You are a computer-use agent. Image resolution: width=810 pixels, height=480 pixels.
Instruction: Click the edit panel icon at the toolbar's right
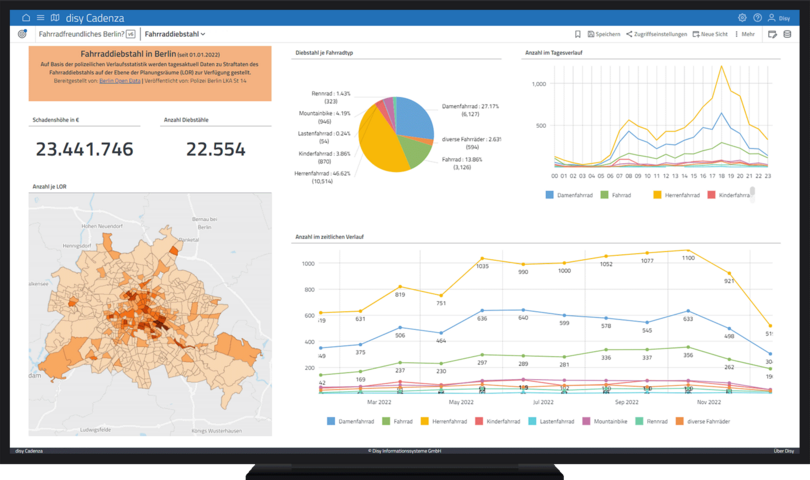pos(772,34)
